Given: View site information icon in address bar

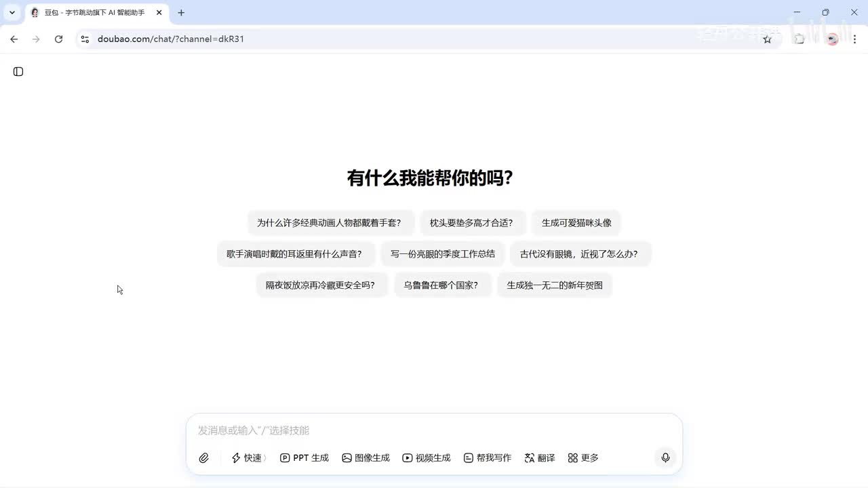Looking at the screenshot, I should click(85, 39).
